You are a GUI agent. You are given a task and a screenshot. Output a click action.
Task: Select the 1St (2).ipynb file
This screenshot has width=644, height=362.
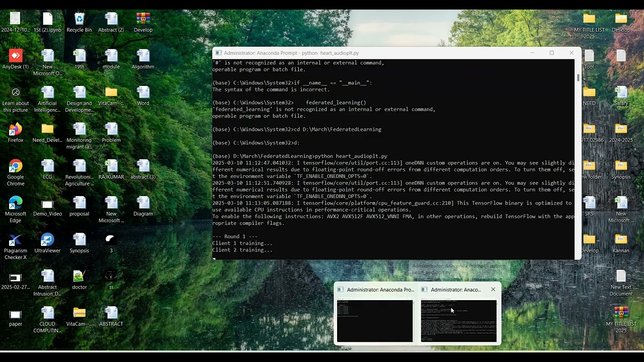point(47,23)
